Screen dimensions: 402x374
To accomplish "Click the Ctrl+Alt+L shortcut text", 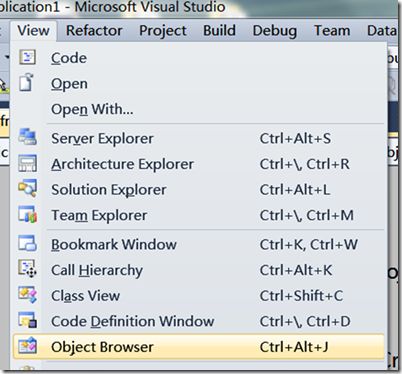I will [x=295, y=190].
